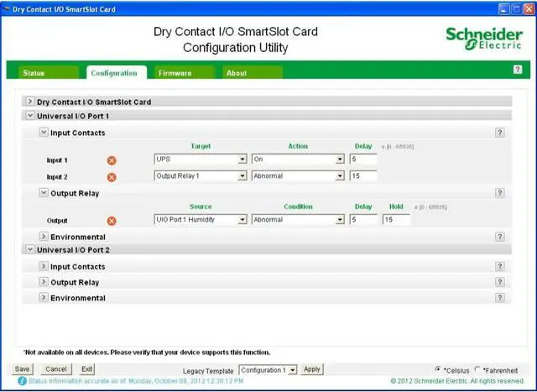537x392 pixels.
Task: Select the Fahrenheit temperature unit
Action: [x=478, y=368]
